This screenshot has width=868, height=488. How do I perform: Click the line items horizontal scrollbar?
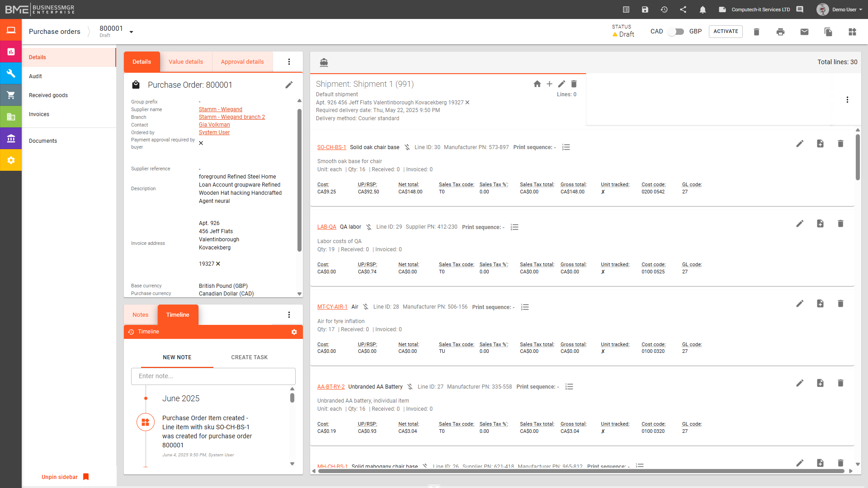click(581, 471)
